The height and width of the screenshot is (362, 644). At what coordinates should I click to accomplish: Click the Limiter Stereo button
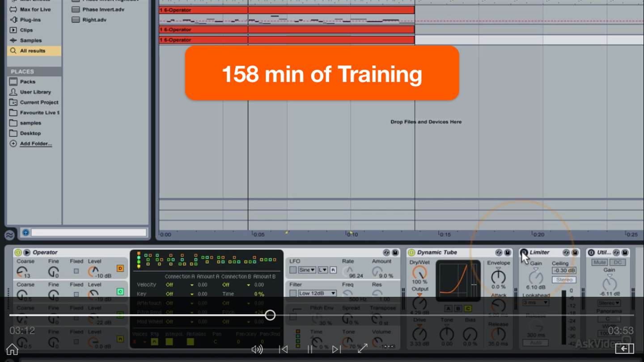click(564, 280)
